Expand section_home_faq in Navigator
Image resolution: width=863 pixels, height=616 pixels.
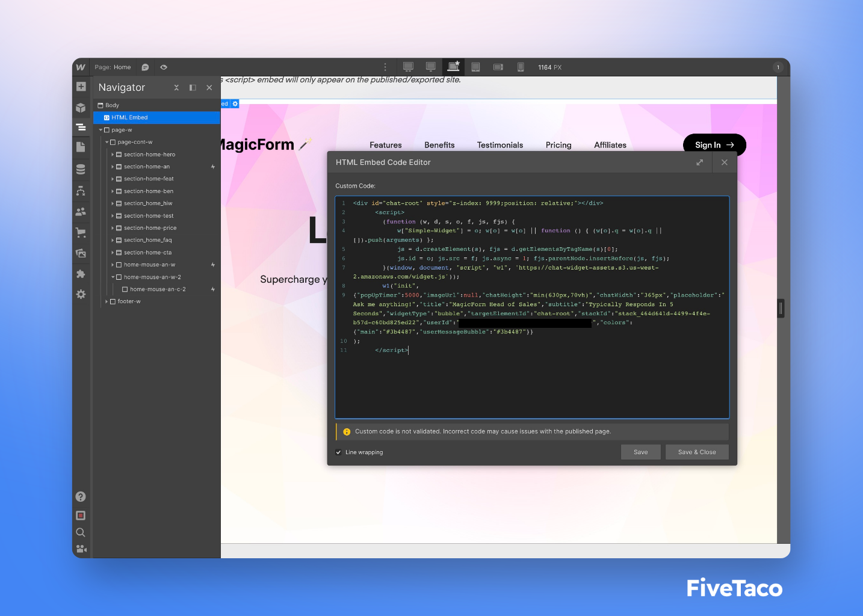point(113,240)
